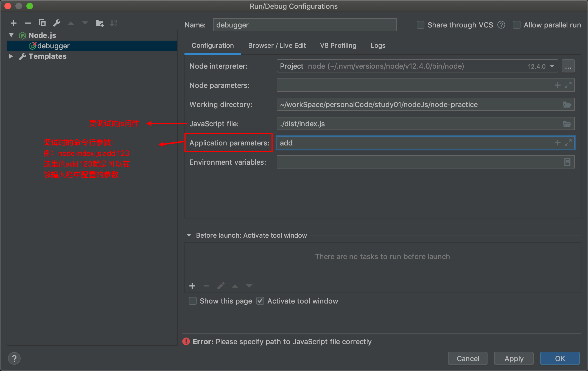Create new folder for configurations

pos(99,23)
